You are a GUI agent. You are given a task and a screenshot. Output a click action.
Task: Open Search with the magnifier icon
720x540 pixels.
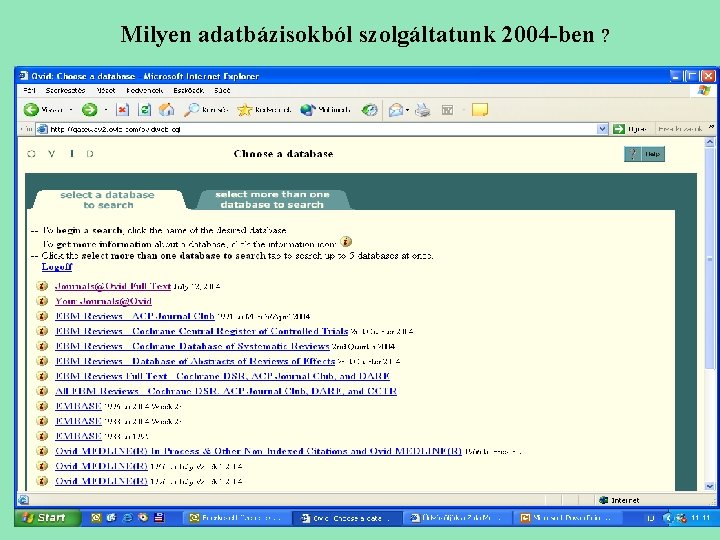pyautogui.click(x=191, y=110)
